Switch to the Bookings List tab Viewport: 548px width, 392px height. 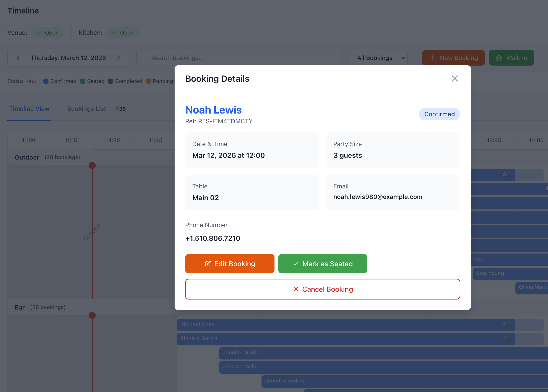pos(86,109)
